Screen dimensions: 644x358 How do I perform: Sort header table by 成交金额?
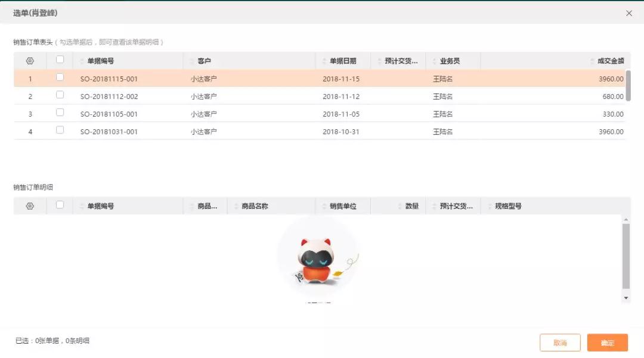coord(610,61)
